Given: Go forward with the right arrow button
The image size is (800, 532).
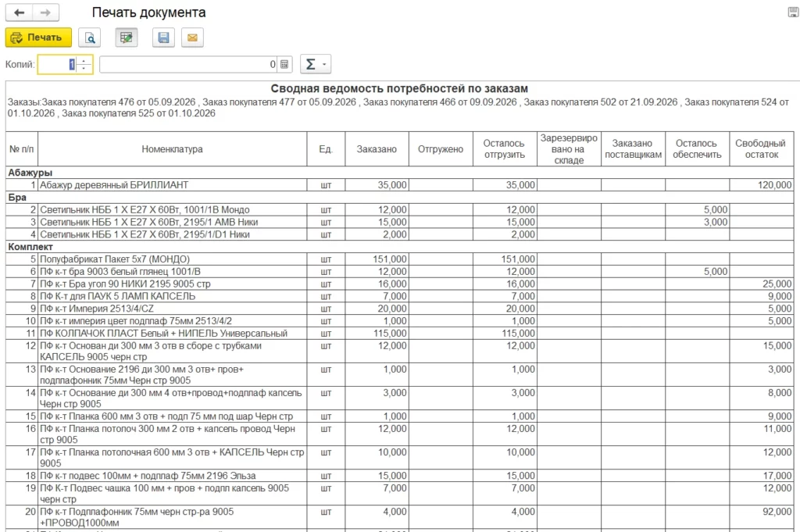Looking at the screenshot, I should (45, 12).
